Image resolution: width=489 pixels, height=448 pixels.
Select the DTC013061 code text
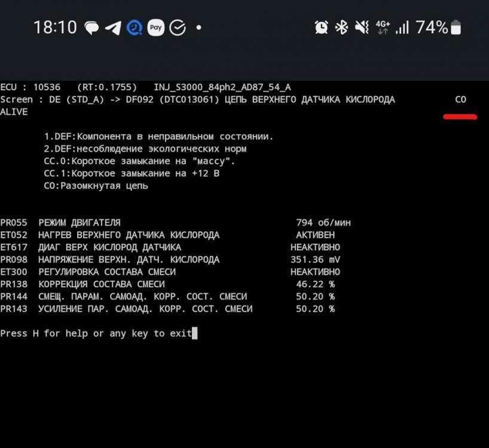tap(190, 100)
